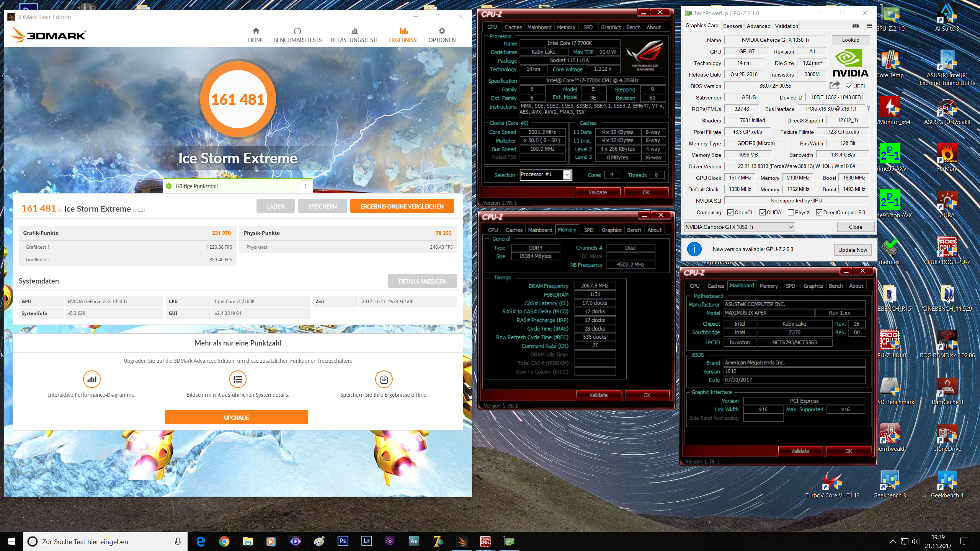
Task: Open Microsoft Edge from the taskbar
Action: 200,541
